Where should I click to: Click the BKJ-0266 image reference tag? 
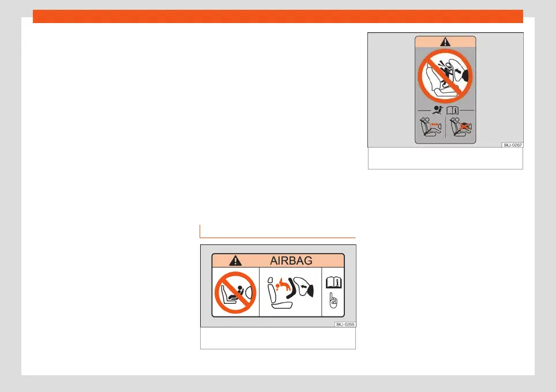345,325
